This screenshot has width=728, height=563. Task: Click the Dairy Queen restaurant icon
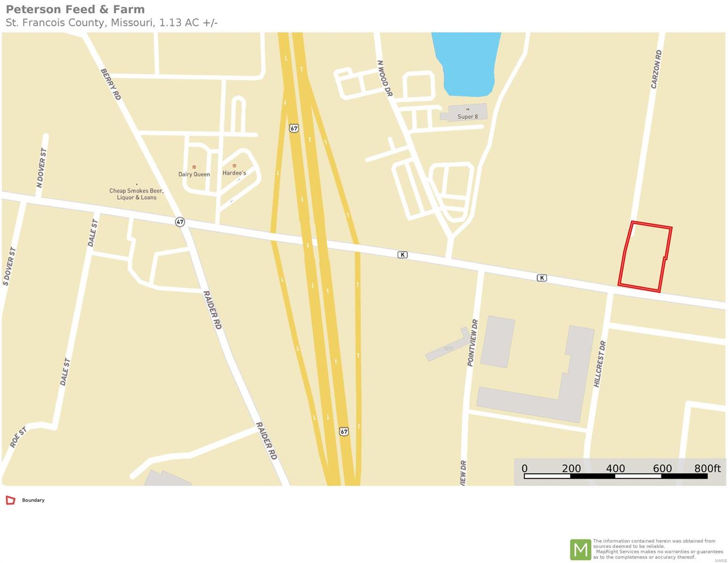point(194,167)
